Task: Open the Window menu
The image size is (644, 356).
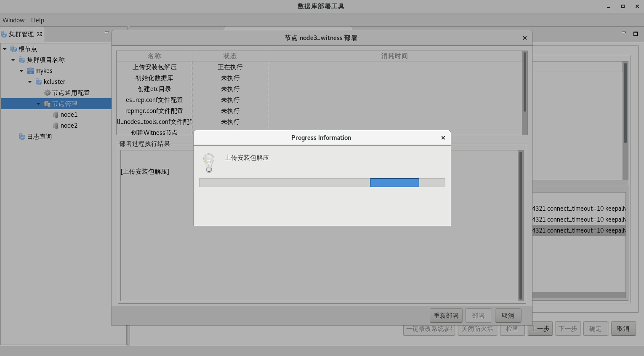Action: click(13, 20)
